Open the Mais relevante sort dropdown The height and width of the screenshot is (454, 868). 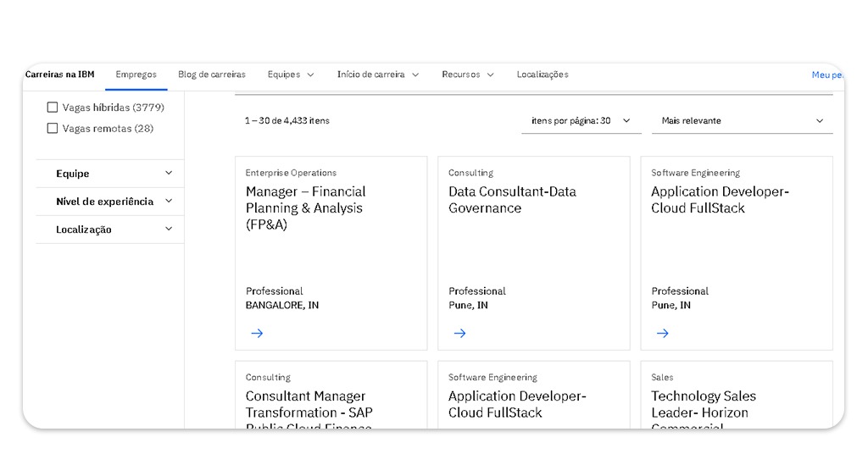743,120
